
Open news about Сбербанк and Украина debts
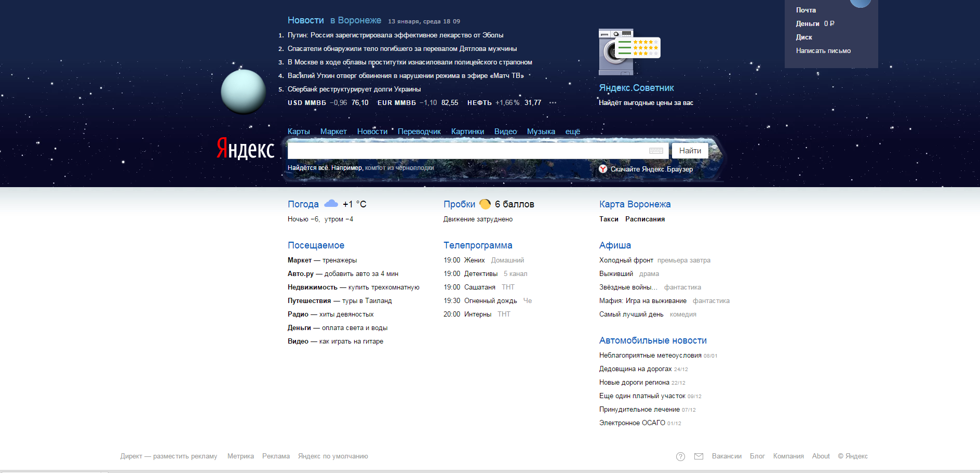[354, 89]
